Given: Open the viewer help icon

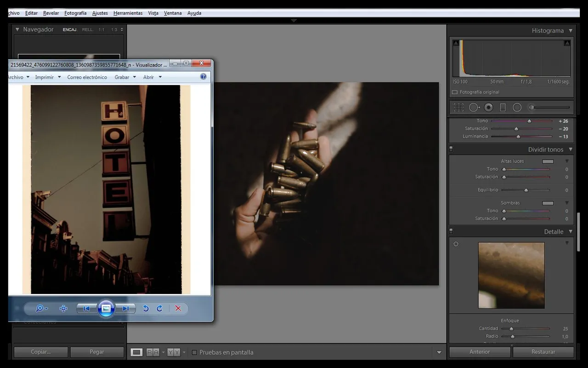Looking at the screenshot, I should 204,77.
